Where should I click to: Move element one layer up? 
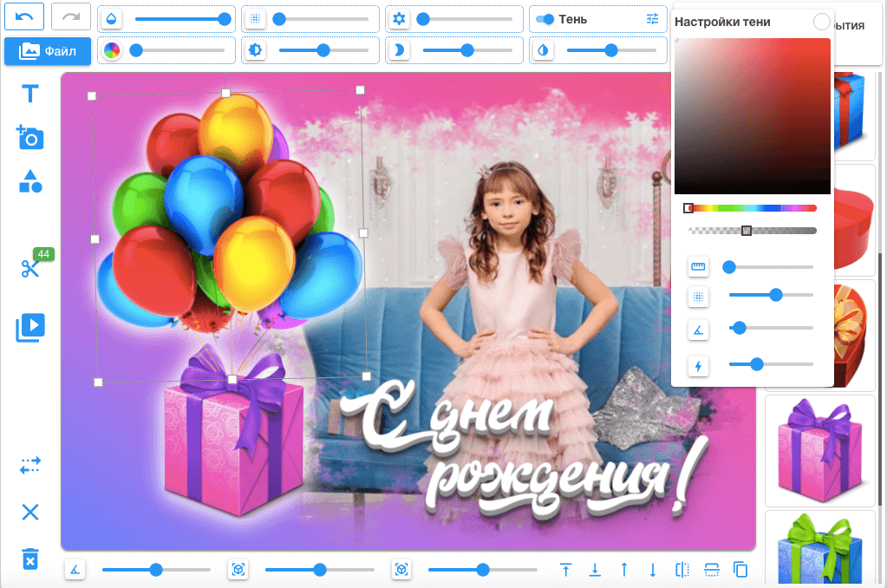point(624,570)
